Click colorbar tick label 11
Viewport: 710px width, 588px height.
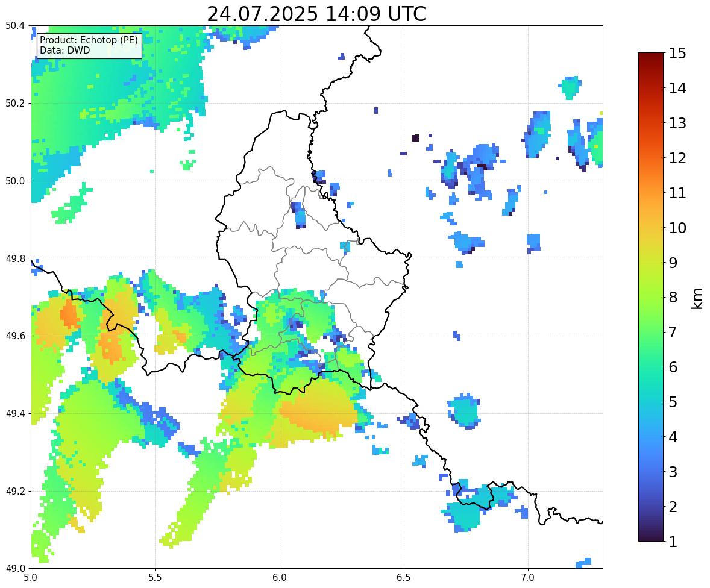click(677, 193)
